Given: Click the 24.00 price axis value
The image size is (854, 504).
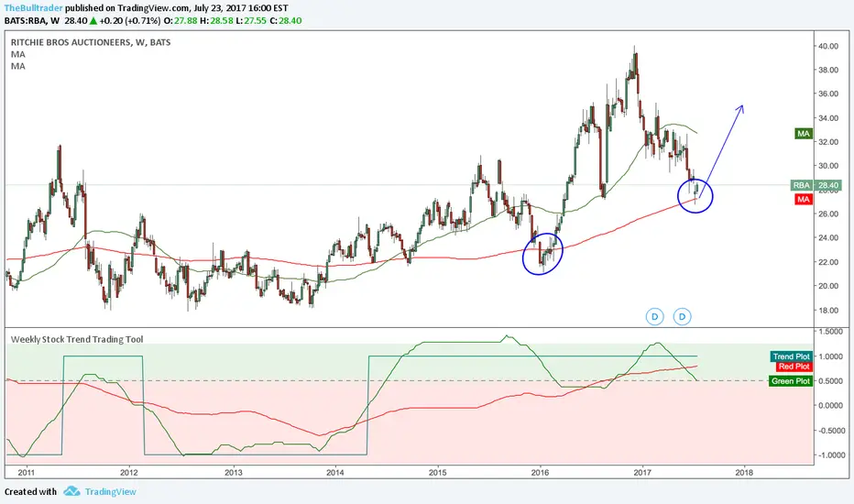Looking at the screenshot, I should click(828, 237).
